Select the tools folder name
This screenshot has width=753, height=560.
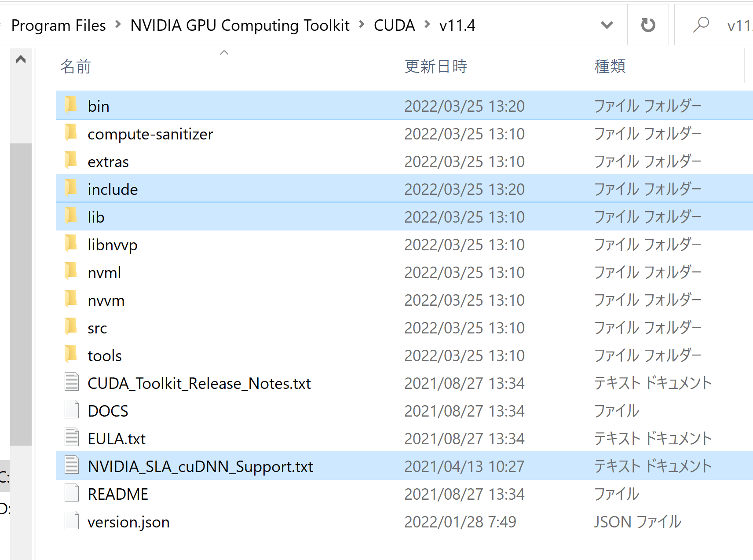coord(105,356)
